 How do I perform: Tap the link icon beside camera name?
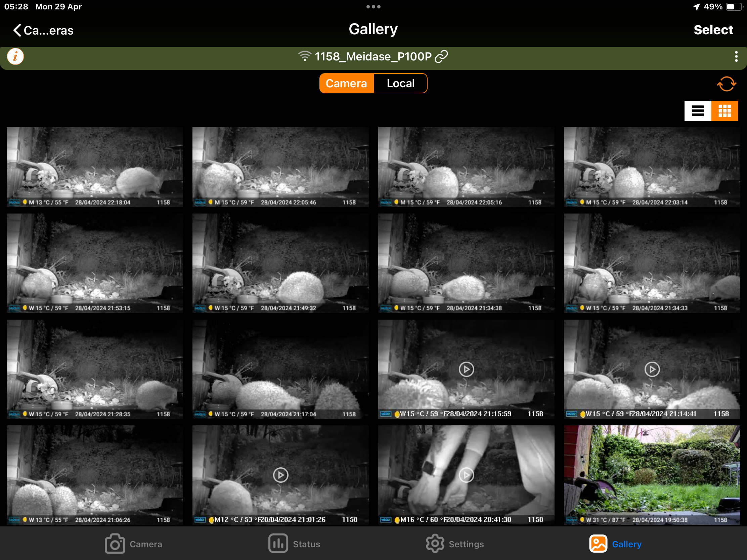(441, 56)
